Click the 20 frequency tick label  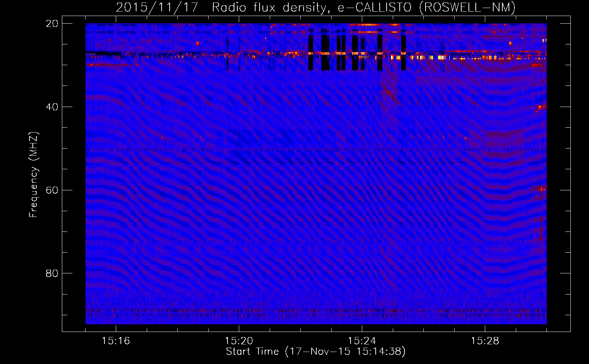click(52, 24)
